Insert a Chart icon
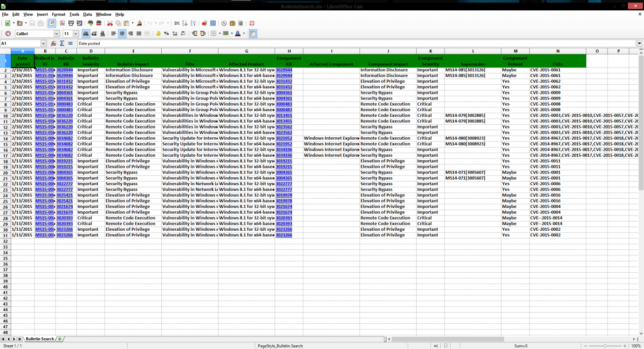Viewport: 644px width, 349px height. pos(204,23)
